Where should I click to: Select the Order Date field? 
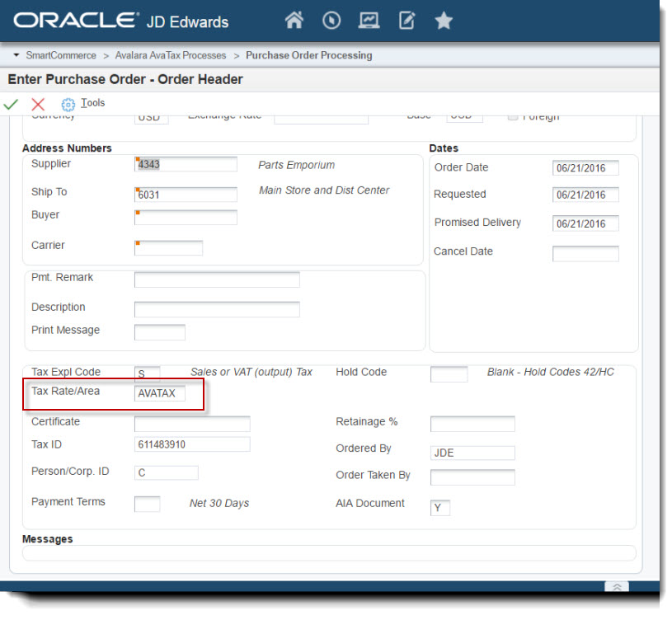coord(585,168)
